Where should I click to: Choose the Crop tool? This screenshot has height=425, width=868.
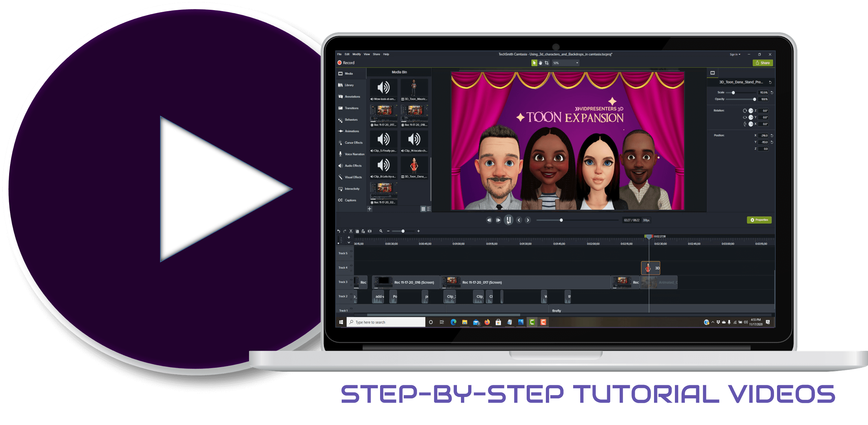click(547, 63)
